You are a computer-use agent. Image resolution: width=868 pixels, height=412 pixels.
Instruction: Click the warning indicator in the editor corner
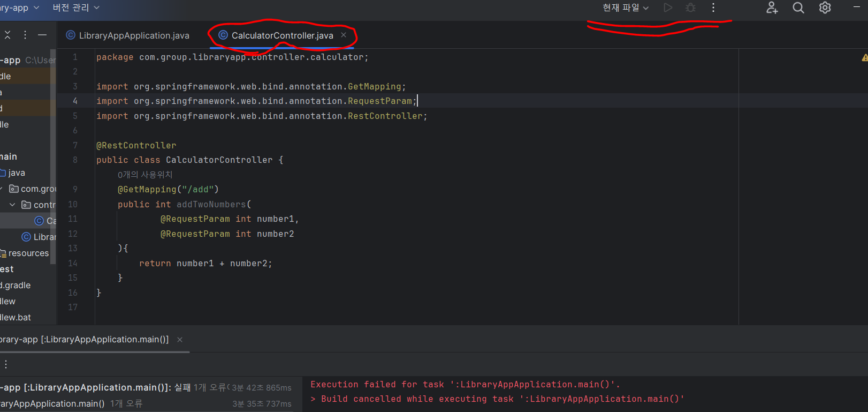point(864,57)
